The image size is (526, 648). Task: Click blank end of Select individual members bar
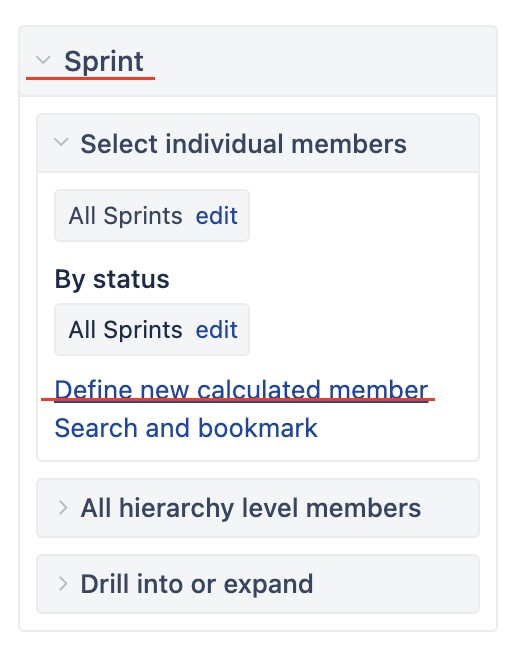coord(442,143)
